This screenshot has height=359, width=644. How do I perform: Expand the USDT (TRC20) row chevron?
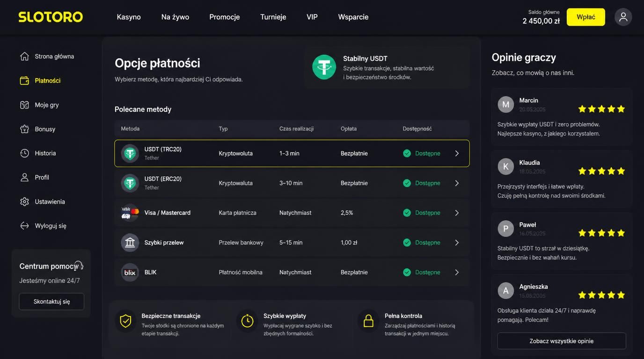pos(457,153)
